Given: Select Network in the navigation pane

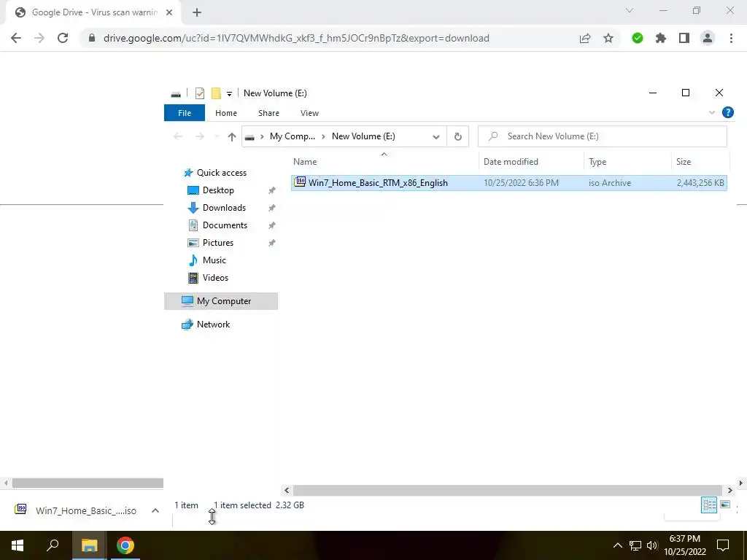Looking at the screenshot, I should tap(213, 324).
